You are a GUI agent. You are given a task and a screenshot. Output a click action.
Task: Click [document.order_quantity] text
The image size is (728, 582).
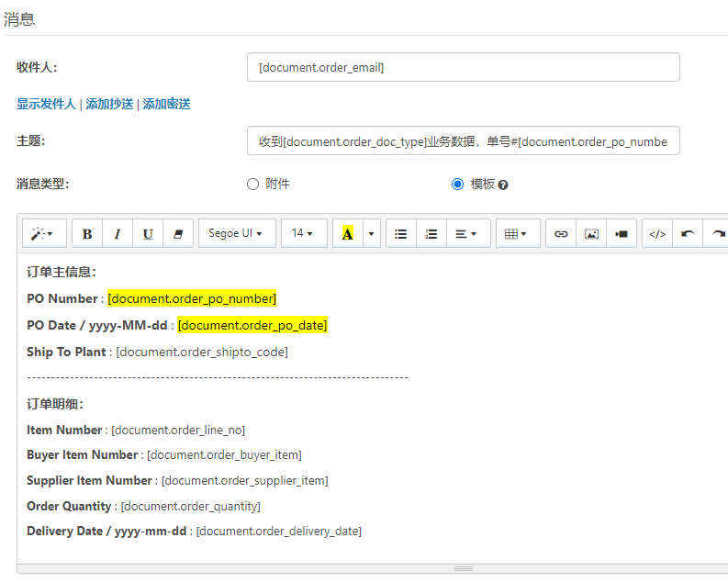pyautogui.click(x=190, y=506)
